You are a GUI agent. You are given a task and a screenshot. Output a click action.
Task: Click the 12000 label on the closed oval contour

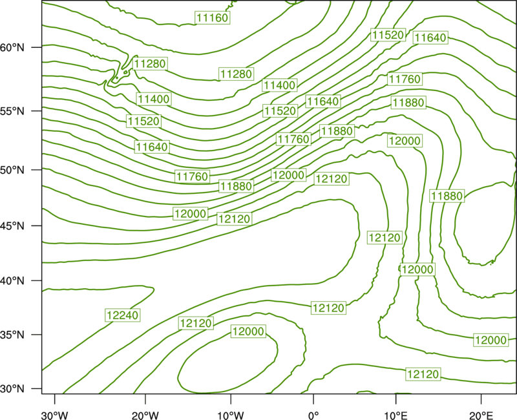(248, 331)
